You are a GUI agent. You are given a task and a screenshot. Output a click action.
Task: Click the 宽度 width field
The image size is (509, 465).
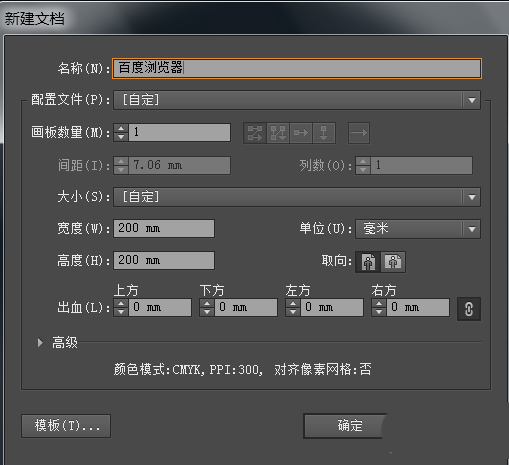(164, 228)
